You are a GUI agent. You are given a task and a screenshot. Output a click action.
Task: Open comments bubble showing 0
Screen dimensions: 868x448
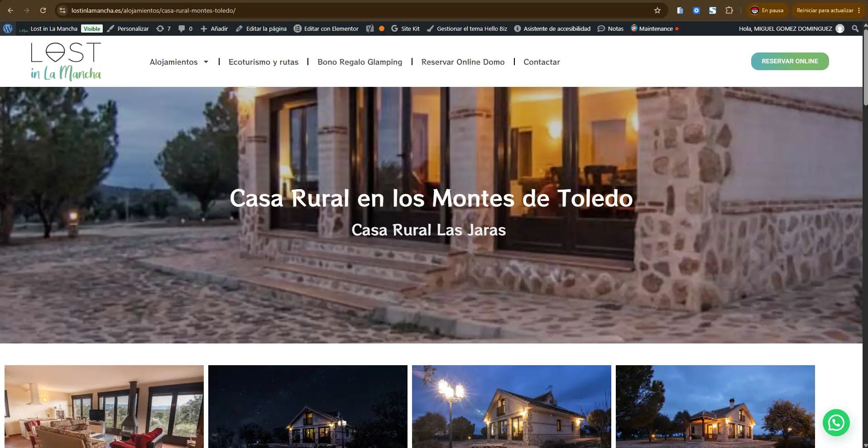pos(185,29)
